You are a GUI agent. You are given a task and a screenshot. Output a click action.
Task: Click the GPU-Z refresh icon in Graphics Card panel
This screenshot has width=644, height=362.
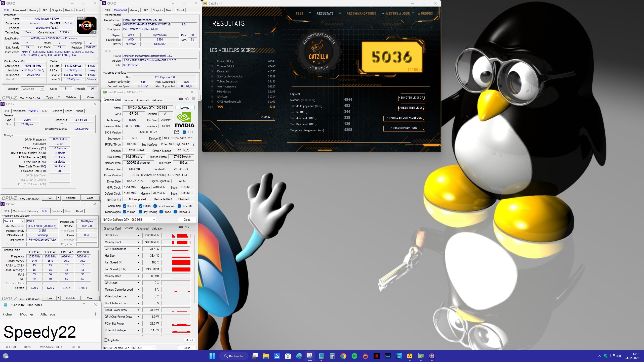coord(187,99)
